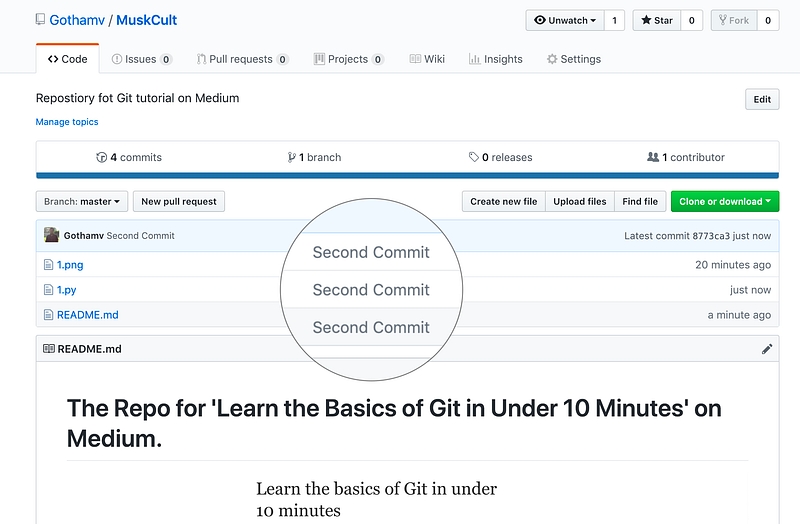This screenshot has height=524, width=800.
Task: Click the contributors people icon
Action: (653, 157)
